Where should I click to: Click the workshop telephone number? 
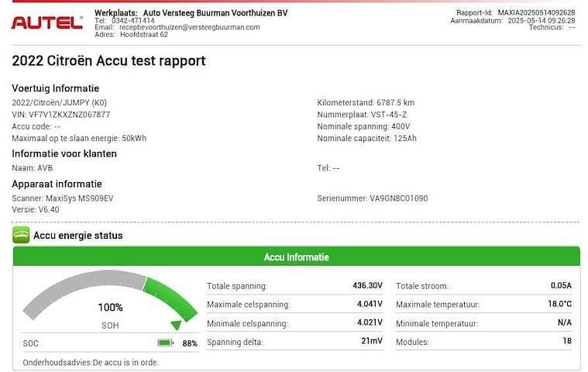(136, 20)
